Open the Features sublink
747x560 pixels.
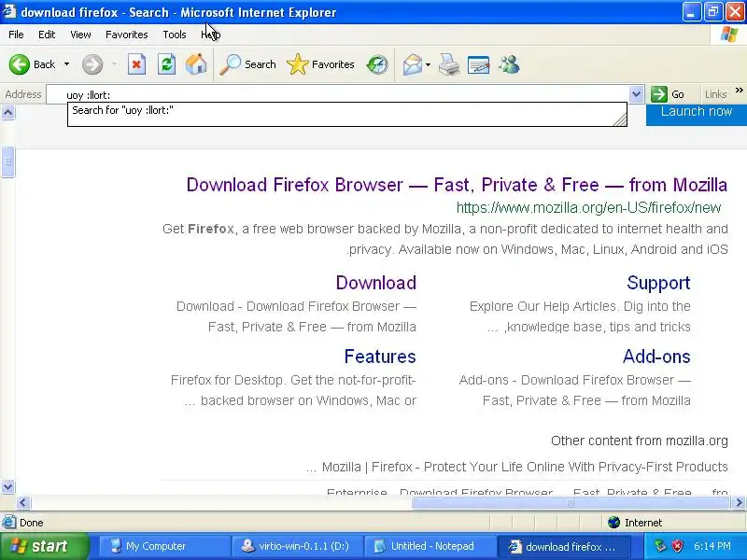coord(380,357)
